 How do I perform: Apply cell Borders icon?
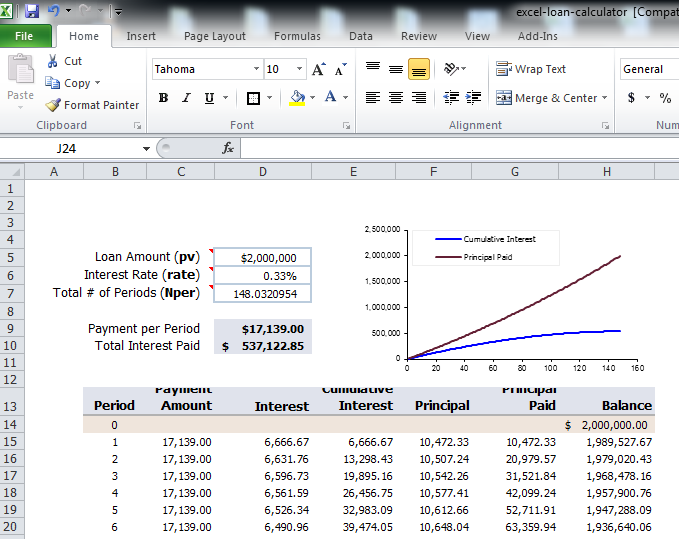253,98
